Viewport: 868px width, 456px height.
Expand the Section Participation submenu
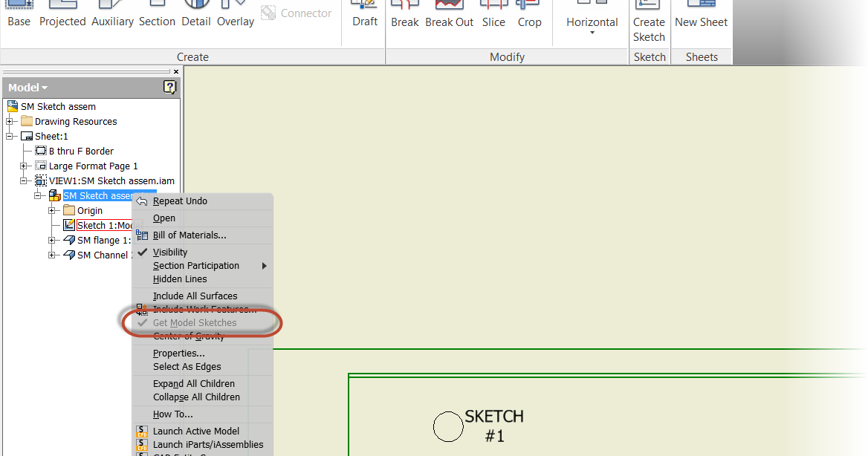pos(196,265)
